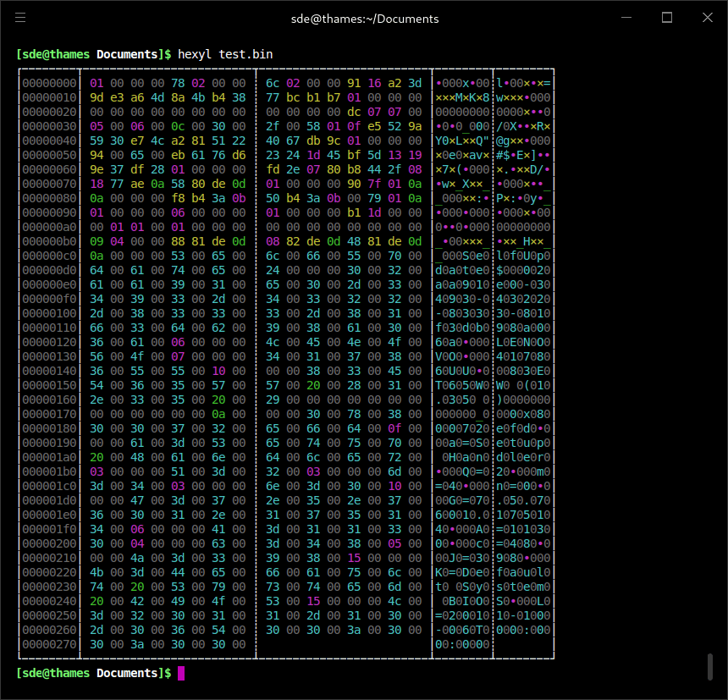The height and width of the screenshot is (700, 728).
Task: Click the offset 00000100
Action: tap(49, 313)
